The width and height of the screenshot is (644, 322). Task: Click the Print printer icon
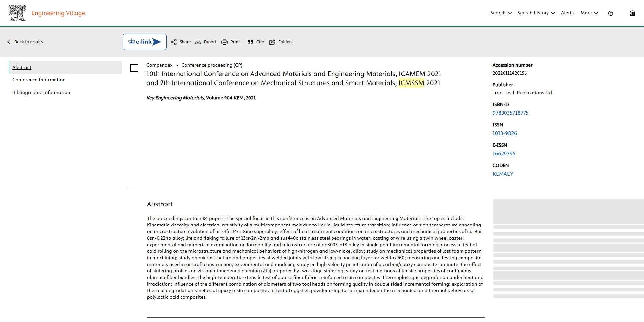pyautogui.click(x=225, y=42)
